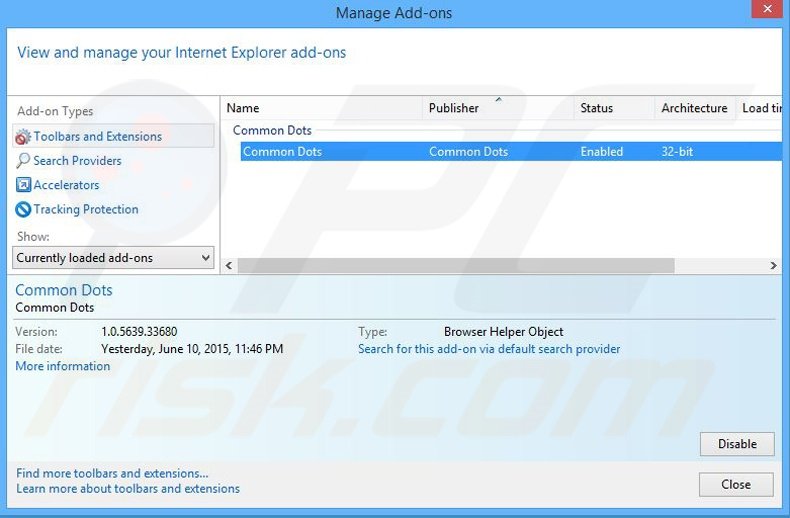The width and height of the screenshot is (790, 518).
Task: Click the Common Dots publisher cell
Action: coord(469,152)
